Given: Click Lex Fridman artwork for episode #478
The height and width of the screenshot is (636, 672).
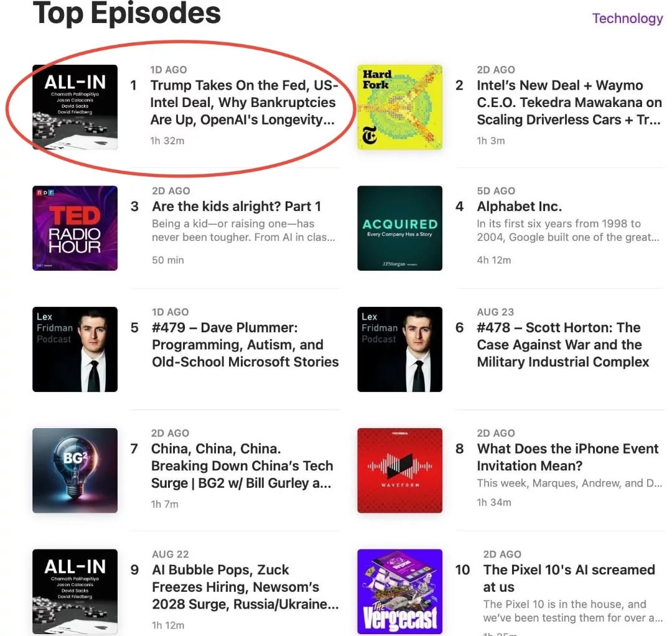Looking at the screenshot, I should point(400,349).
